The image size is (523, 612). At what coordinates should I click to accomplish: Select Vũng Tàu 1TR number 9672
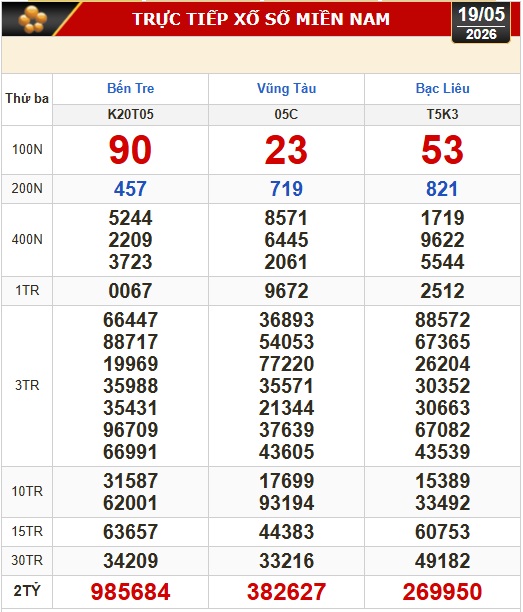click(286, 291)
